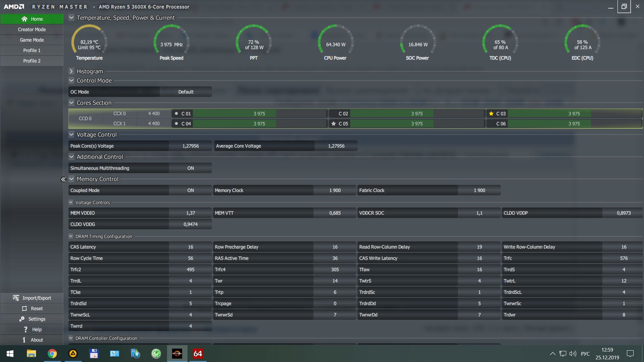This screenshot has width=644, height=362.
Task: Click gold star on core C 03
Action: click(x=491, y=114)
